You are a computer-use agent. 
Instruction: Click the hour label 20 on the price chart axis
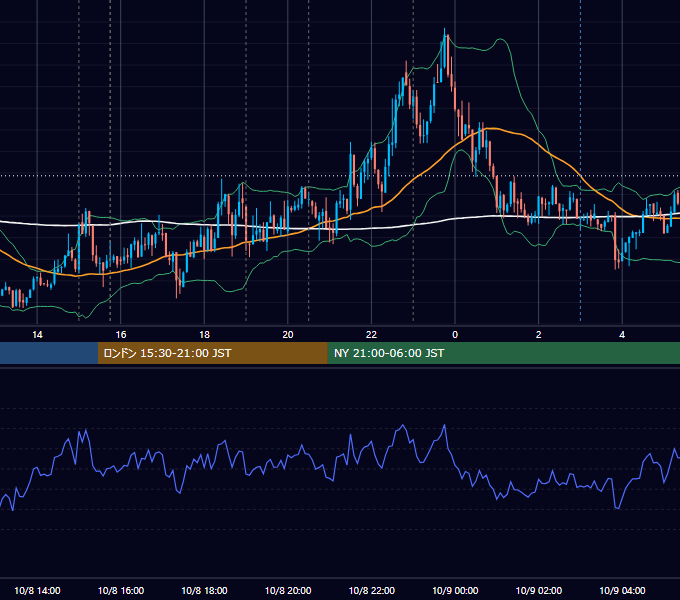point(288,335)
